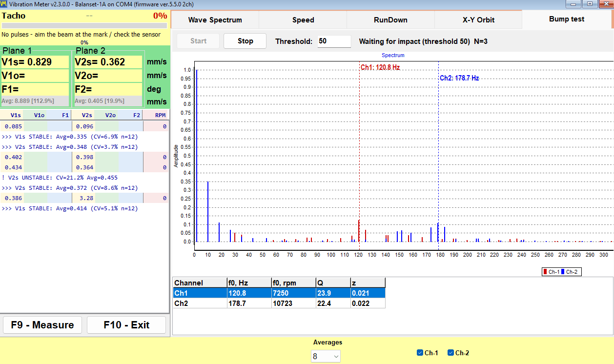Screen dimensions: 614x364
Task: Select the Ch2 row in results table
Action: [x=279, y=303]
